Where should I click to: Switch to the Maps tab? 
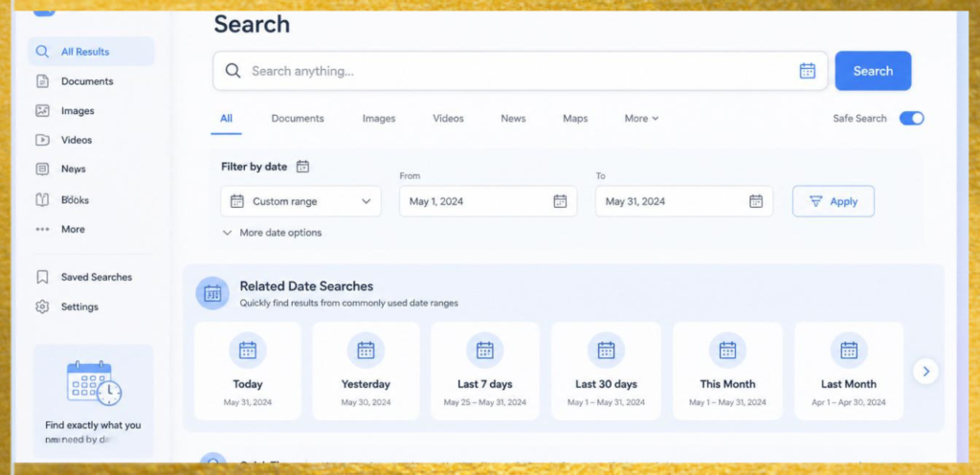(x=575, y=118)
